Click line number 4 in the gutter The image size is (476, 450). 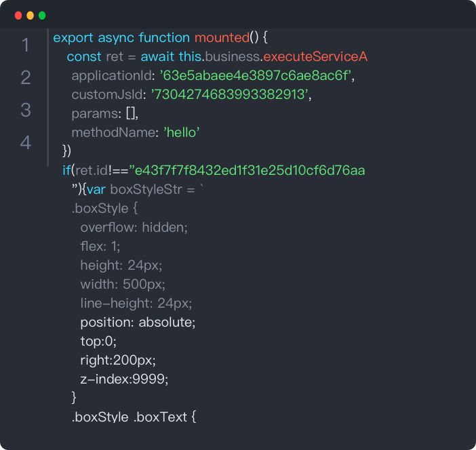[x=26, y=143]
